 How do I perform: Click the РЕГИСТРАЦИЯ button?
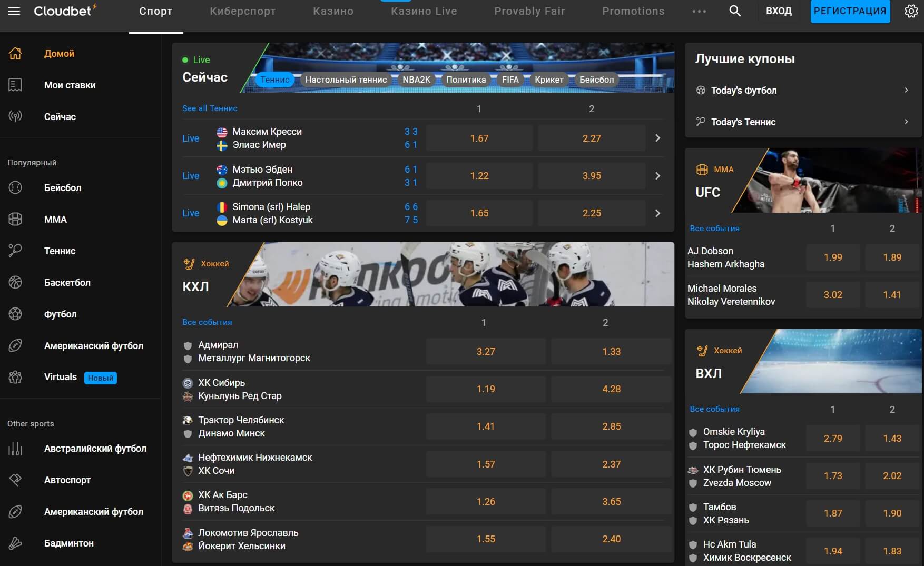click(850, 11)
